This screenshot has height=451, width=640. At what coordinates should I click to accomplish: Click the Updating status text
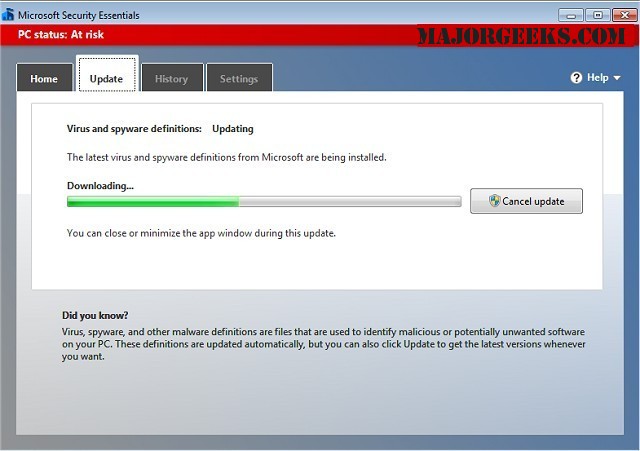tap(233, 129)
